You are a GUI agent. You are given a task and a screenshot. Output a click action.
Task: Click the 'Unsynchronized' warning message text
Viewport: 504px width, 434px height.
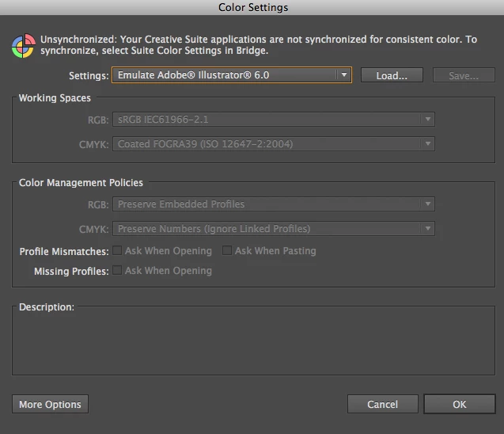point(259,44)
